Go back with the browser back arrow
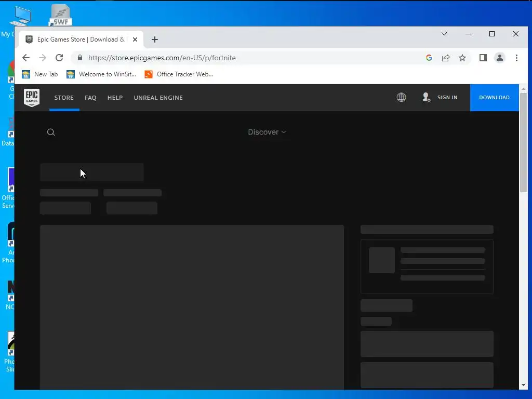532x399 pixels. pos(26,58)
